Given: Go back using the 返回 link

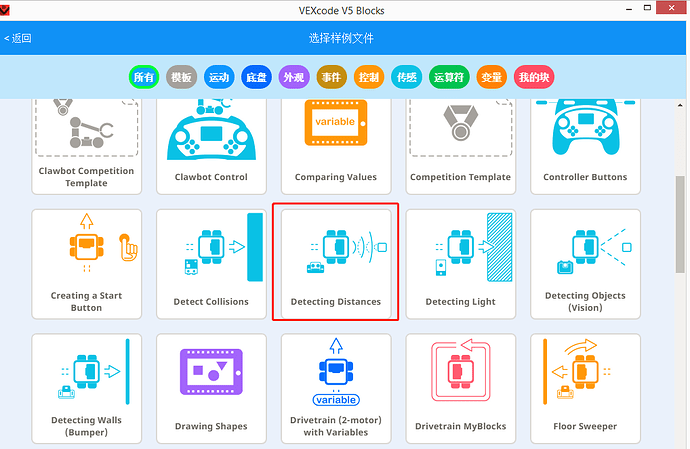Looking at the screenshot, I should [18, 38].
